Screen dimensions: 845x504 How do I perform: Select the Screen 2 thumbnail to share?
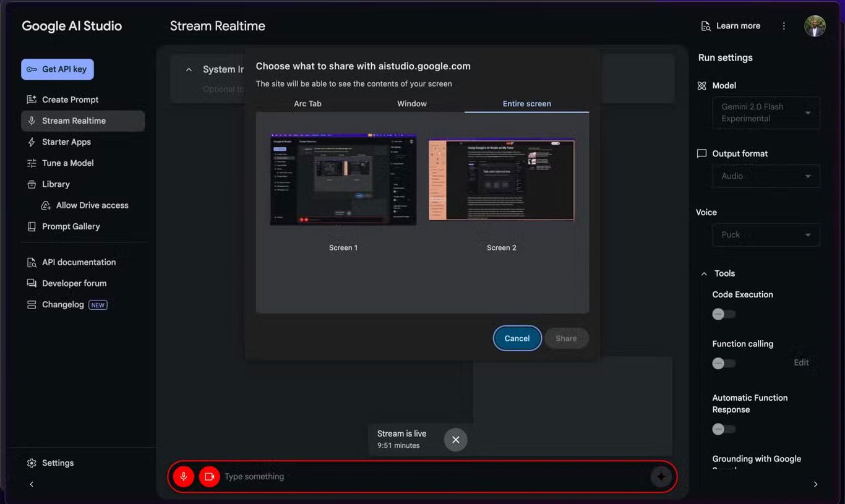coord(501,179)
